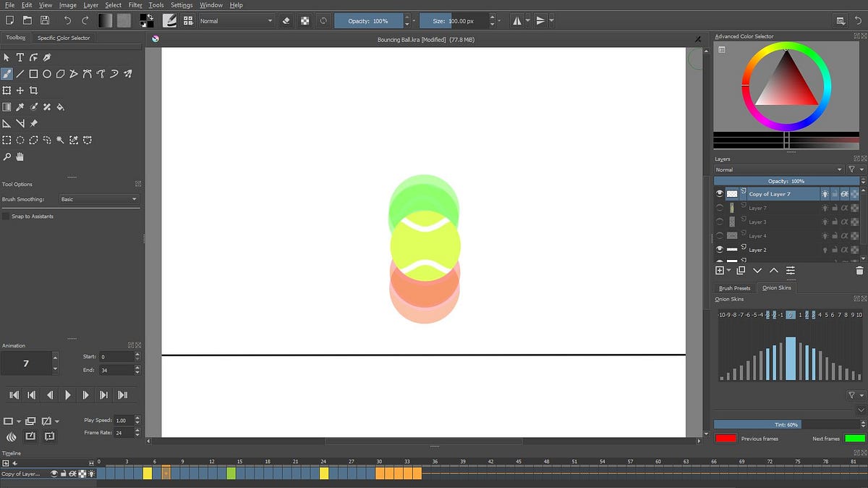The width and height of the screenshot is (868, 488).
Task: Pick the Line tool
Action: tap(20, 74)
